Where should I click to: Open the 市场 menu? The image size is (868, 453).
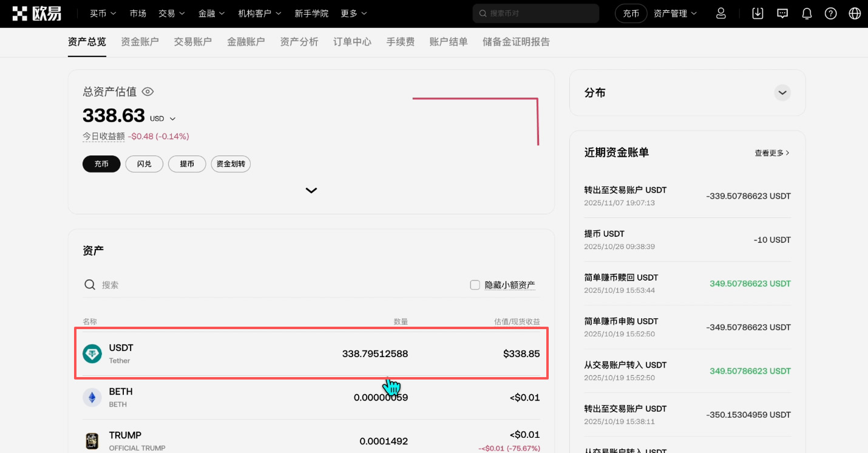click(138, 13)
